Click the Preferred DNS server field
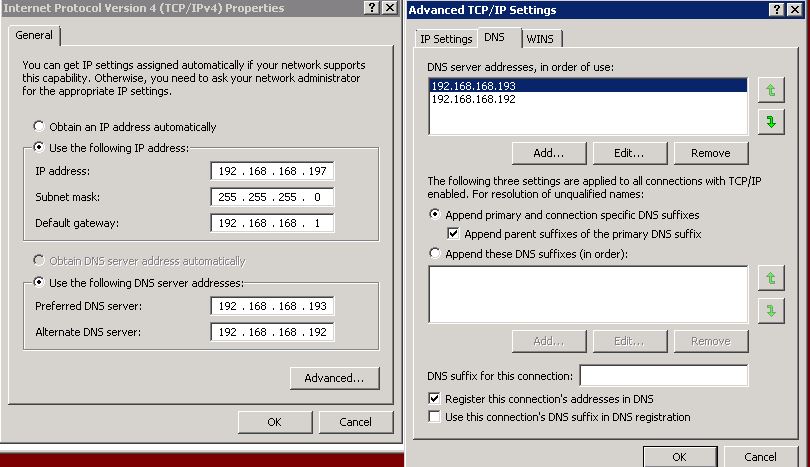Viewport: 810px width, 467px height. click(272, 306)
